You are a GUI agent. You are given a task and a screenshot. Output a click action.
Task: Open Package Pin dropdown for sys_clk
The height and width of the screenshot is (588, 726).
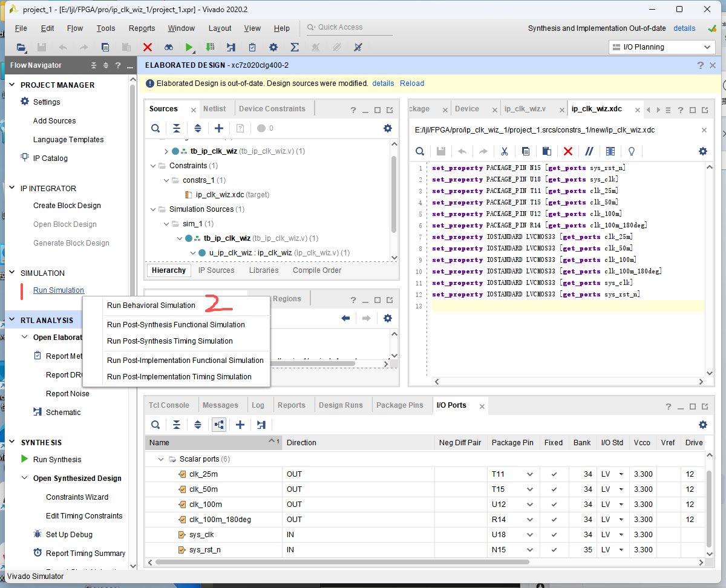530,535
